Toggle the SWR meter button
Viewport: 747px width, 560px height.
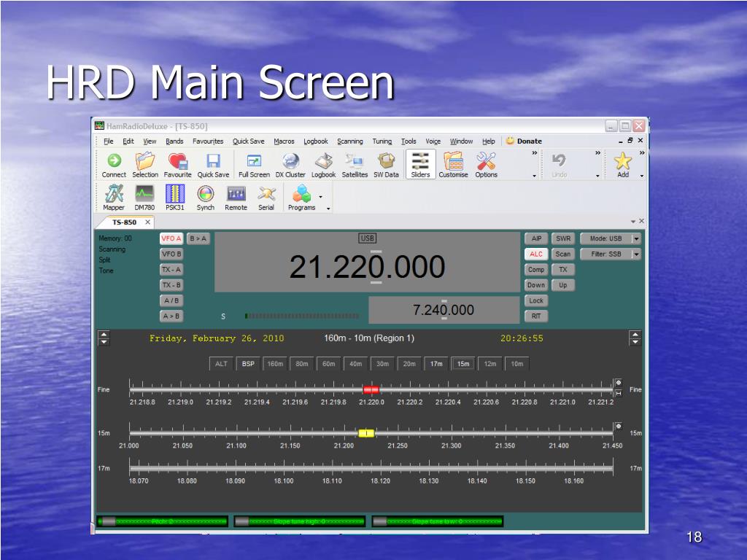click(563, 238)
